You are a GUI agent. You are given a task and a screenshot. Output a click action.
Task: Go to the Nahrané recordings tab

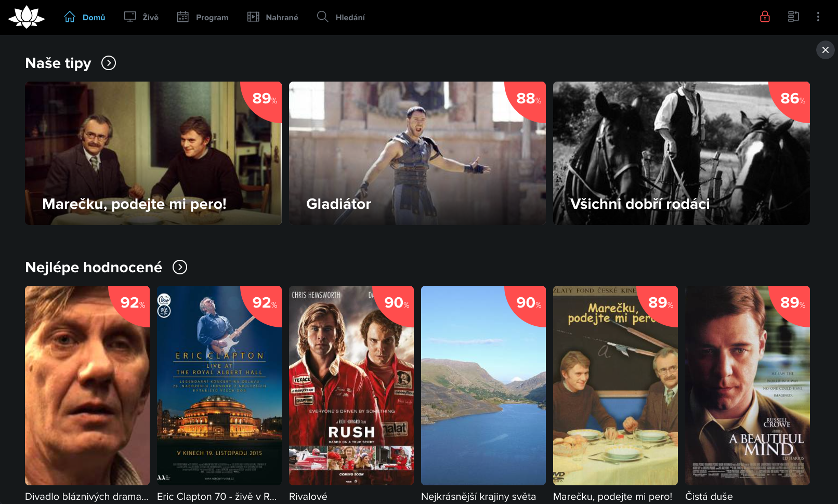point(272,17)
